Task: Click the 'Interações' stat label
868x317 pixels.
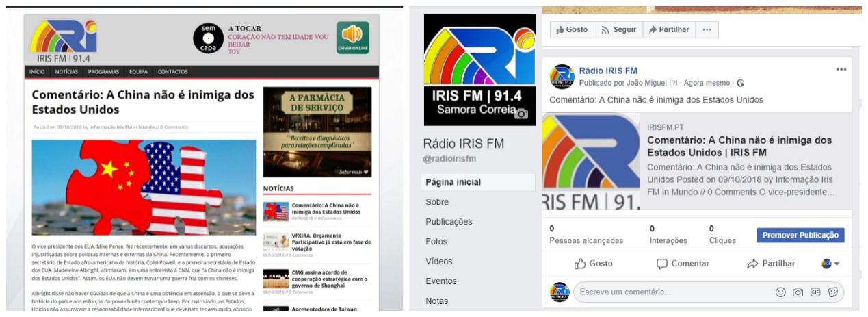Action: click(x=670, y=240)
